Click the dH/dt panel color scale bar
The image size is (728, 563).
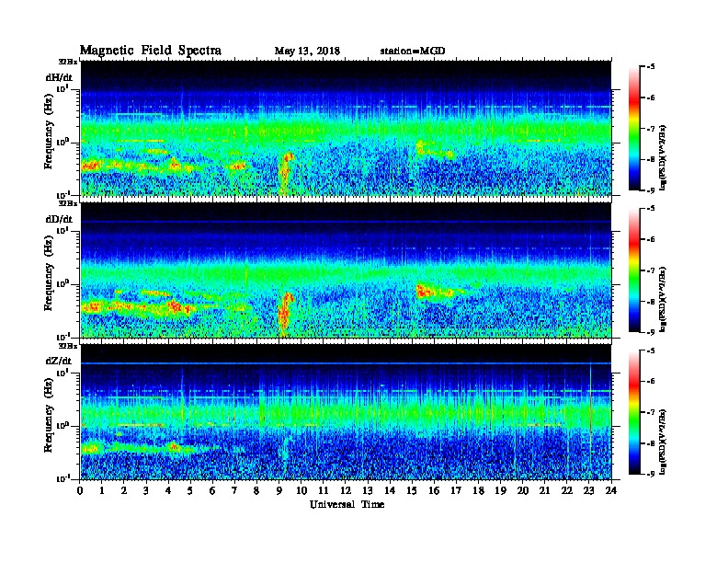click(x=634, y=128)
